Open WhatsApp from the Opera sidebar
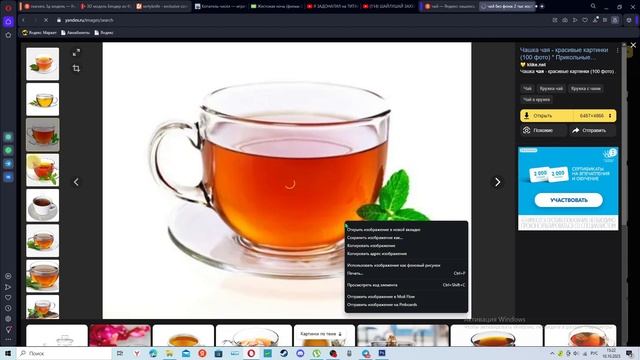Image resolution: width=640 pixels, height=360 pixels. (8, 151)
